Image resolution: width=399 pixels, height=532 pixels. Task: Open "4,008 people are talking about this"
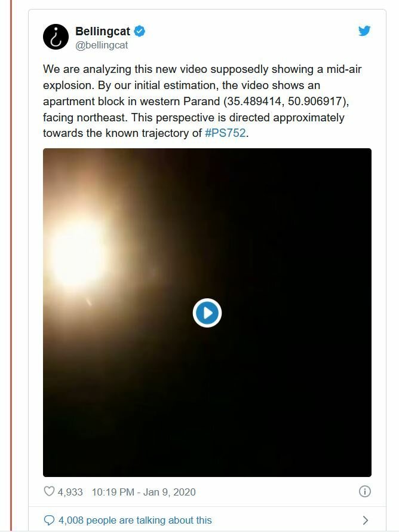[135, 520]
